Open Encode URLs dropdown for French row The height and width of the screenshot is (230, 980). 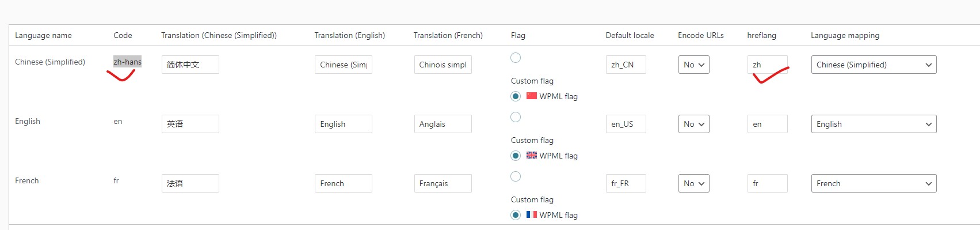pyautogui.click(x=693, y=183)
